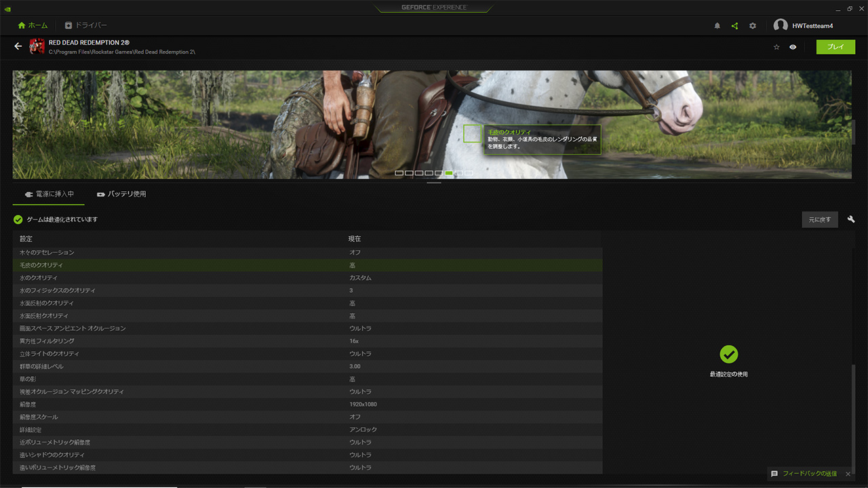Switch to the ドライバー tab

(x=86, y=26)
